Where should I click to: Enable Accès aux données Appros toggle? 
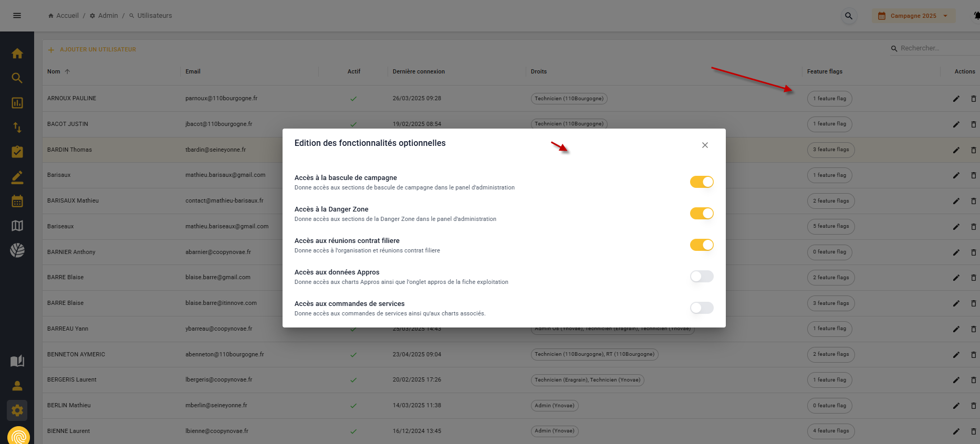701,277
